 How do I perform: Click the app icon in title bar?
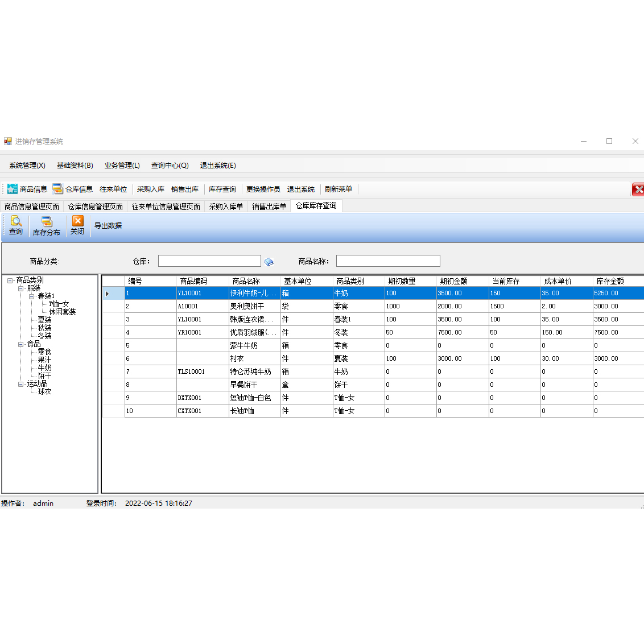[8, 141]
